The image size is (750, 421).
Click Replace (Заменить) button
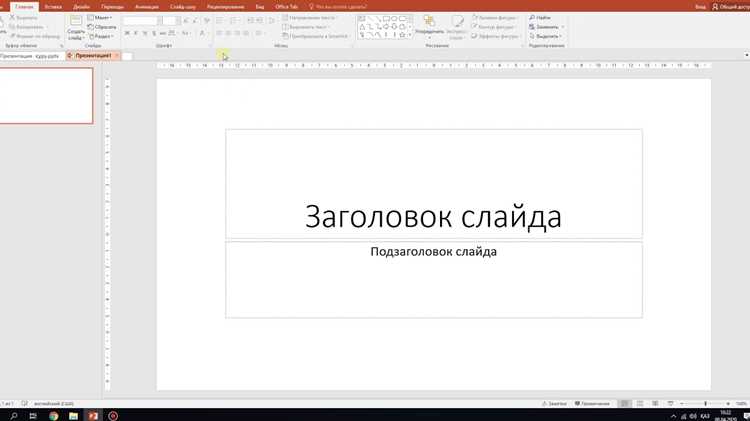coord(546,27)
